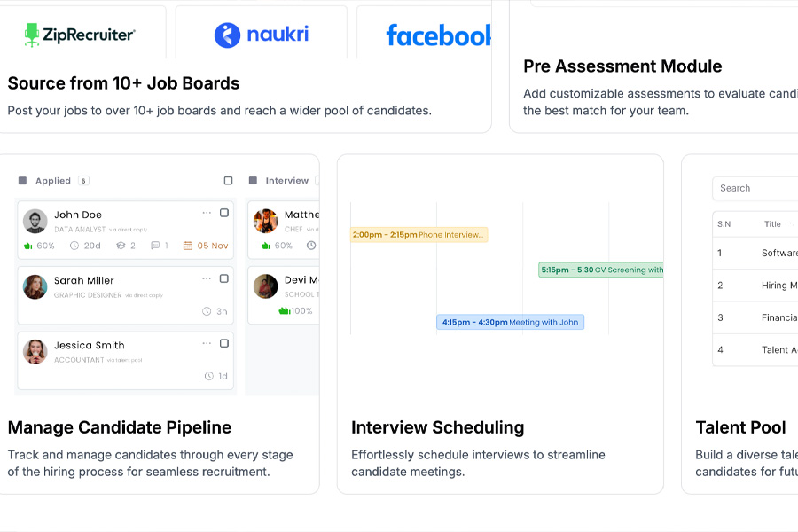Click John Doe's calendar 05 Nov icon
Image resolution: width=798 pixels, height=532 pixels.
188,246
